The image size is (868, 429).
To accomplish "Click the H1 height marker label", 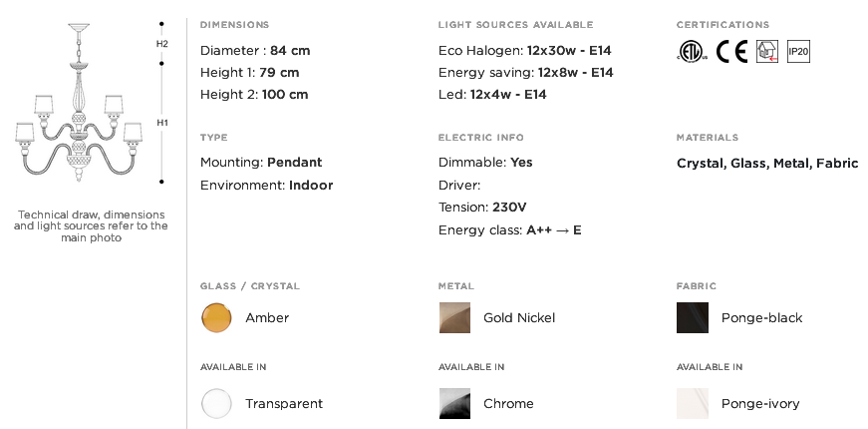I will pos(161,123).
